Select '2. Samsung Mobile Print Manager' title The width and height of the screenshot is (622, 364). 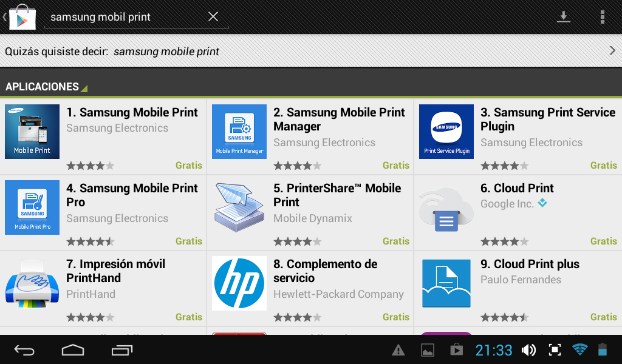coord(339,120)
